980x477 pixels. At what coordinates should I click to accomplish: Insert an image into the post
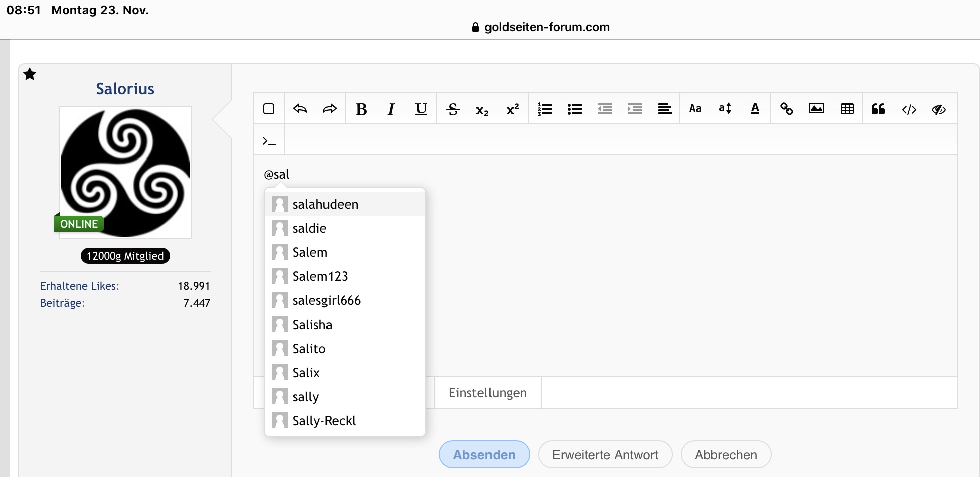(x=816, y=109)
